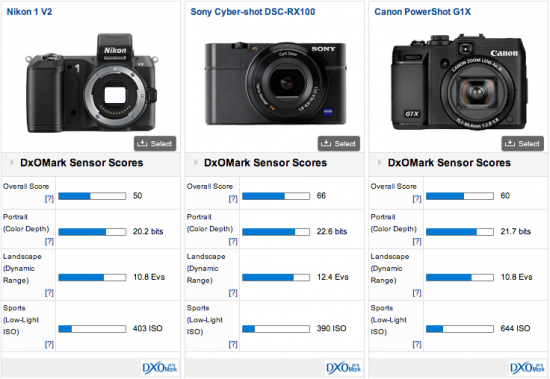Open Nikon Overall Score help [?] icon
550x379 pixels.
[x=49, y=199]
